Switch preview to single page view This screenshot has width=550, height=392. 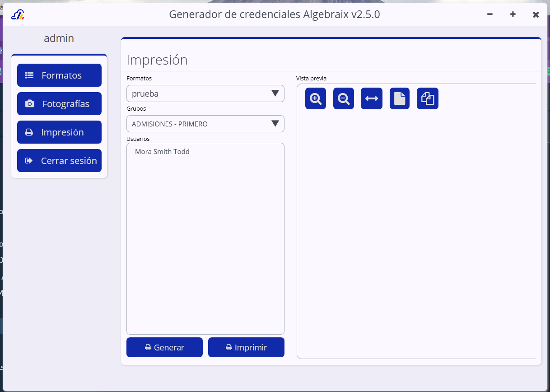coord(399,98)
